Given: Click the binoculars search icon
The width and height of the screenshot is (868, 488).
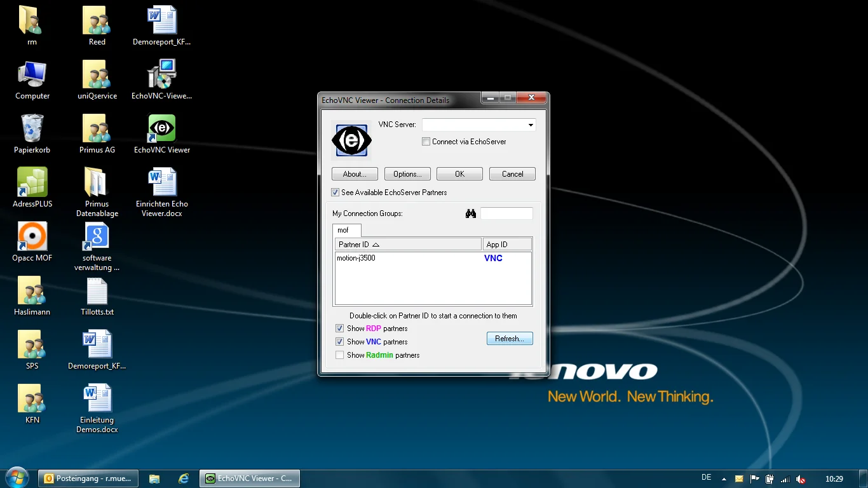Looking at the screenshot, I should [471, 213].
